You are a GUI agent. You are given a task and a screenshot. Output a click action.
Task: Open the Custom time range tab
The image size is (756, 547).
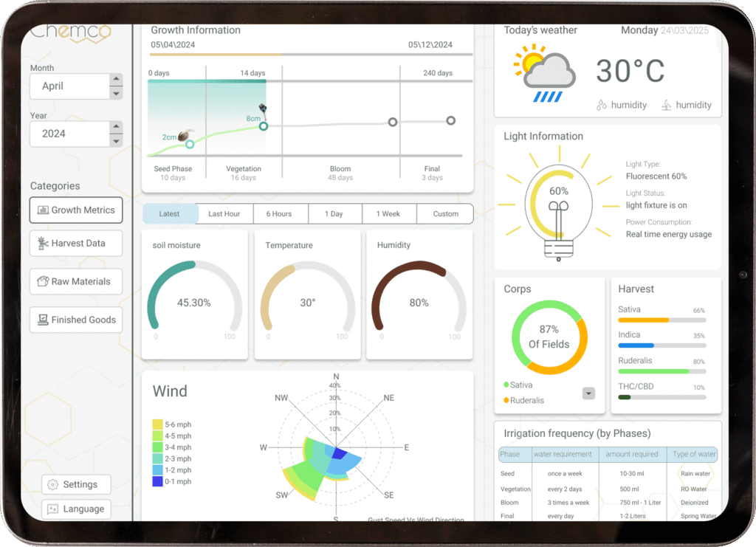coord(445,214)
